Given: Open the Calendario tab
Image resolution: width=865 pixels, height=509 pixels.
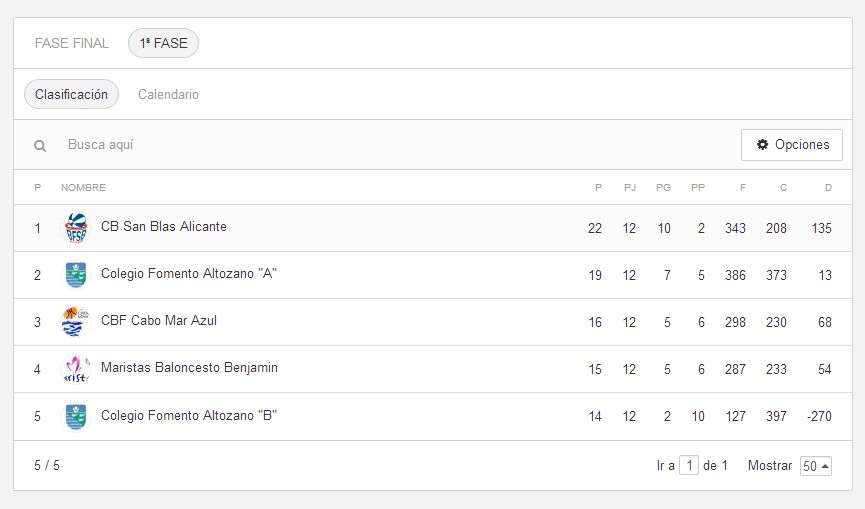Looking at the screenshot, I should click(168, 94).
